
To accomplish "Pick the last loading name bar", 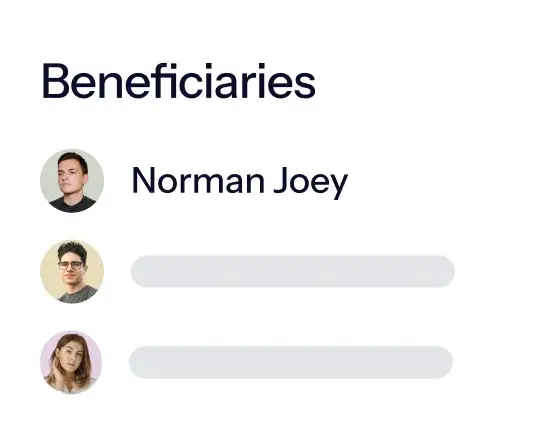I will click(x=291, y=362).
